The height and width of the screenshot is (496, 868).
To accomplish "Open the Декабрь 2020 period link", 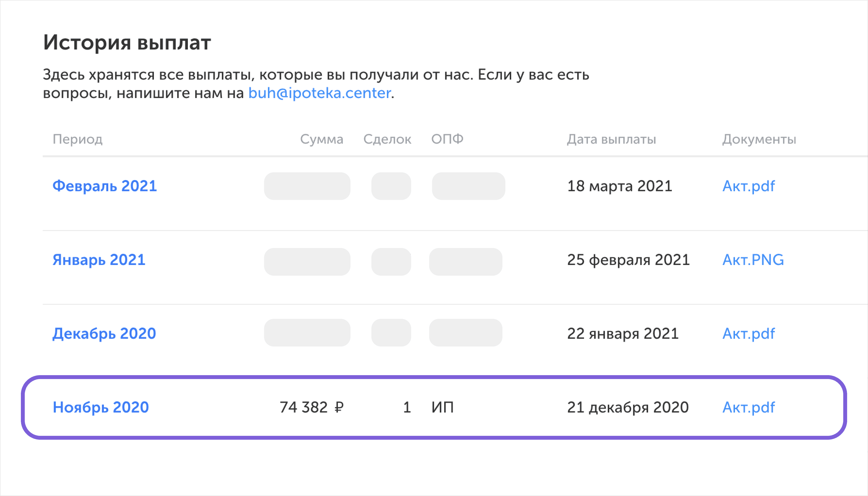I will [104, 334].
